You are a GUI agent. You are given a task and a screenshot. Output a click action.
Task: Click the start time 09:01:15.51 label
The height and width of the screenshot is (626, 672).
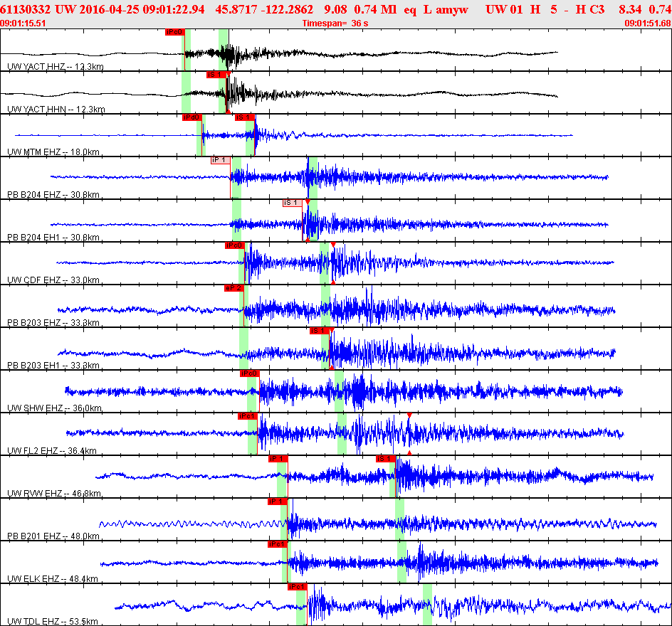tap(23, 23)
